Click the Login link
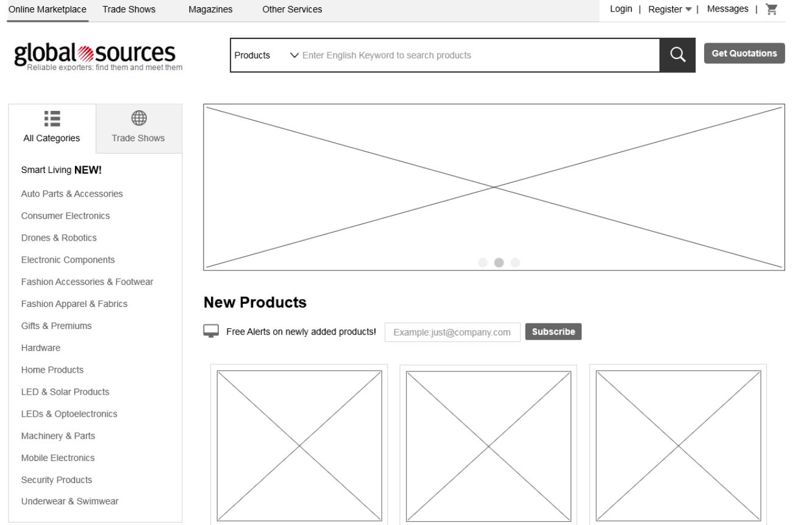 pyautogui.click(x=621, y=9)
